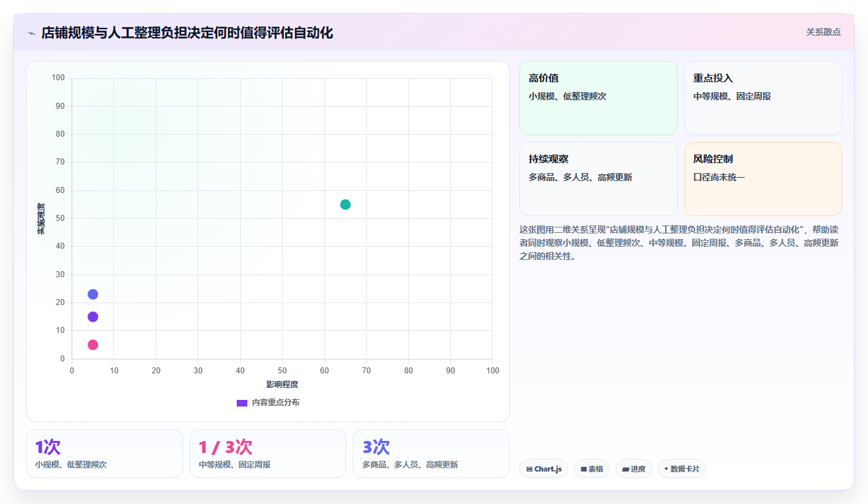Click the sparkle icon in the 数据卡片 tag

coord(666,469)
